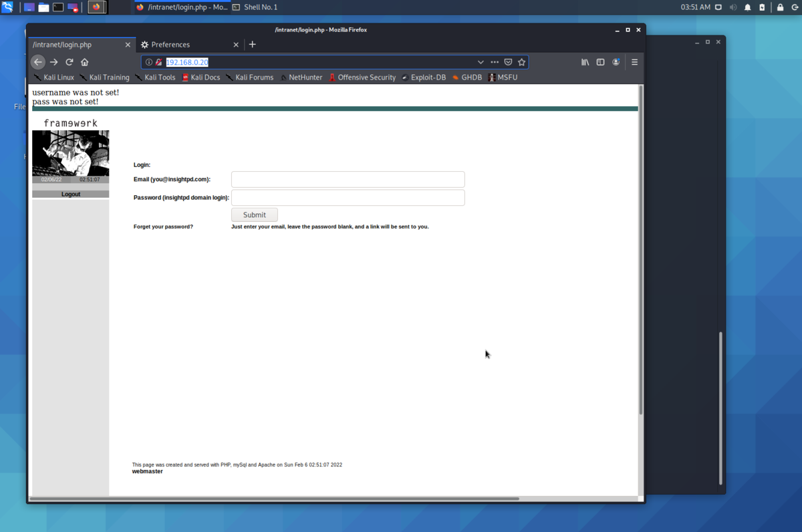Click 'Forget your password?' text
Screen dimensions: 802x532
pyautogui.click(x=163, y=227)
